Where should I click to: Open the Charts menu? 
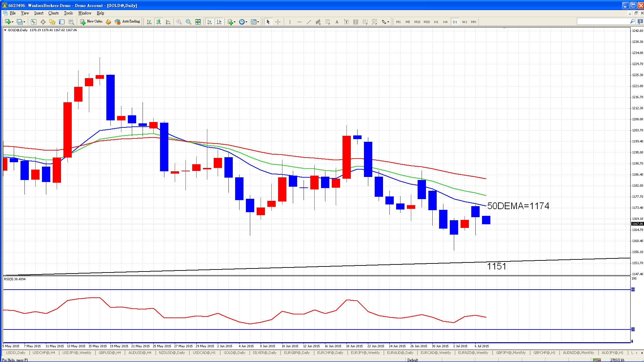click(53, 13)
